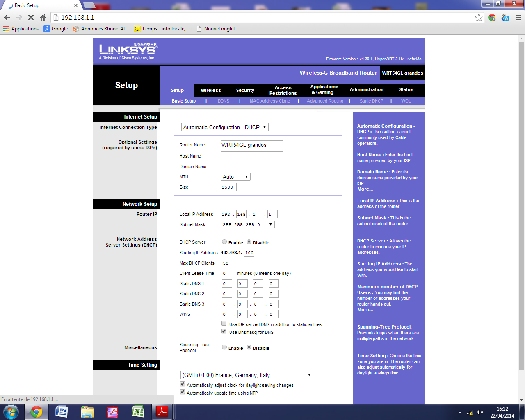
Task: Enable Spanning-Tree Protocol
Action: point(224,347)
